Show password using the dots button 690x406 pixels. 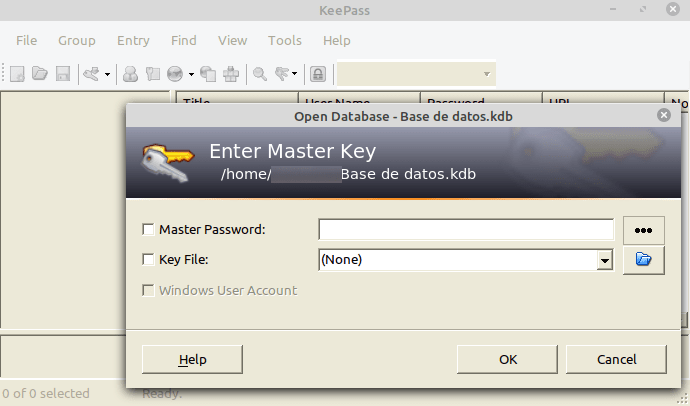click(x=643, y=230)
